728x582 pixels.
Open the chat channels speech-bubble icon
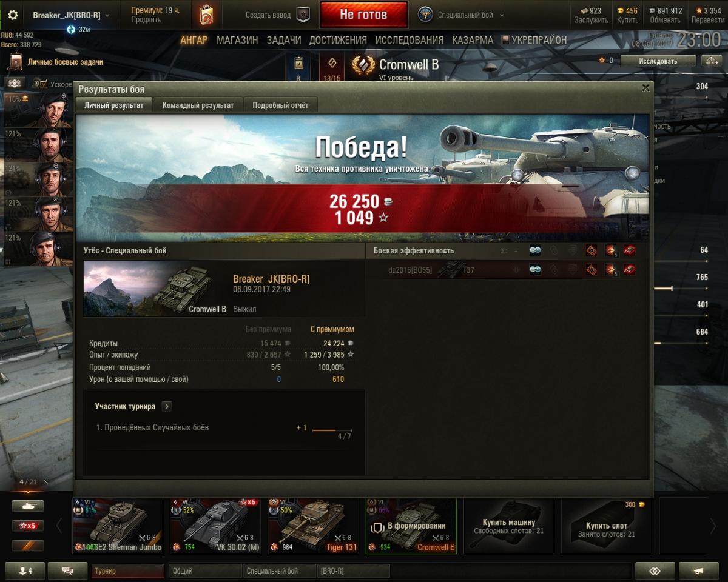(x=67, y=570)
